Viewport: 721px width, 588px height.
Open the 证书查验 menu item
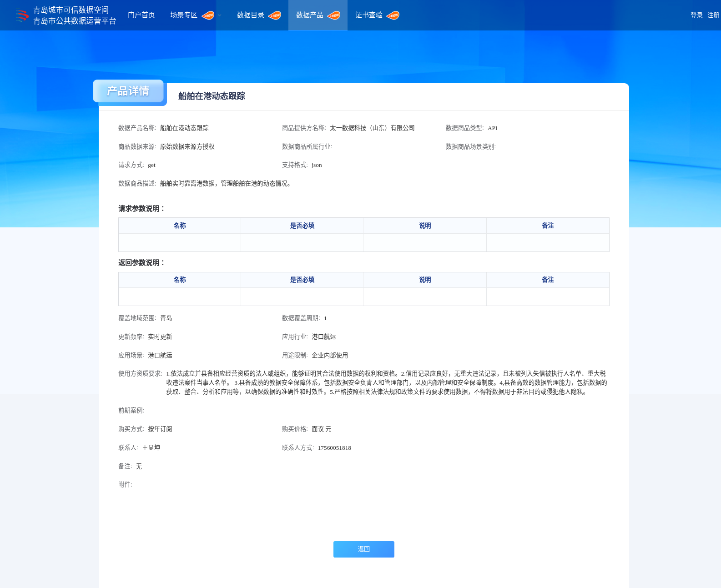click(369, 15)
